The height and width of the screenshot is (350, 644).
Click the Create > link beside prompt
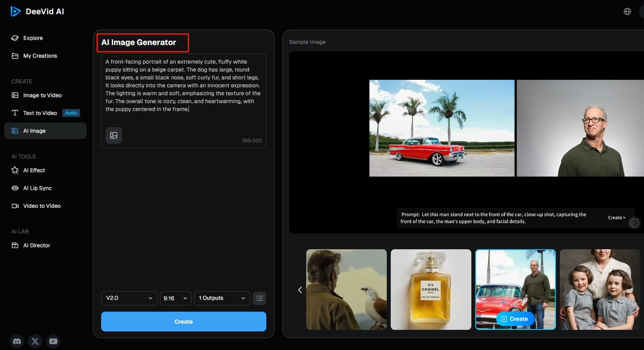pyautogui.click(x=616, y=218)
